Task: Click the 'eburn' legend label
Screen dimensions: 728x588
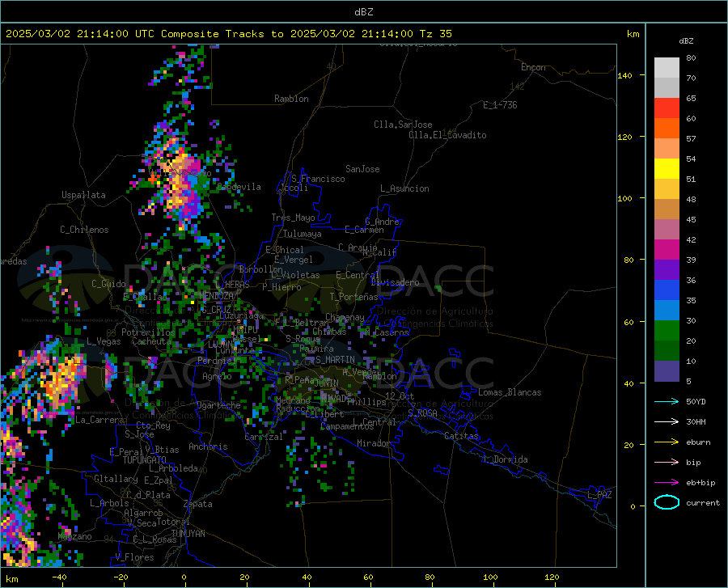Action: point(698,442)
